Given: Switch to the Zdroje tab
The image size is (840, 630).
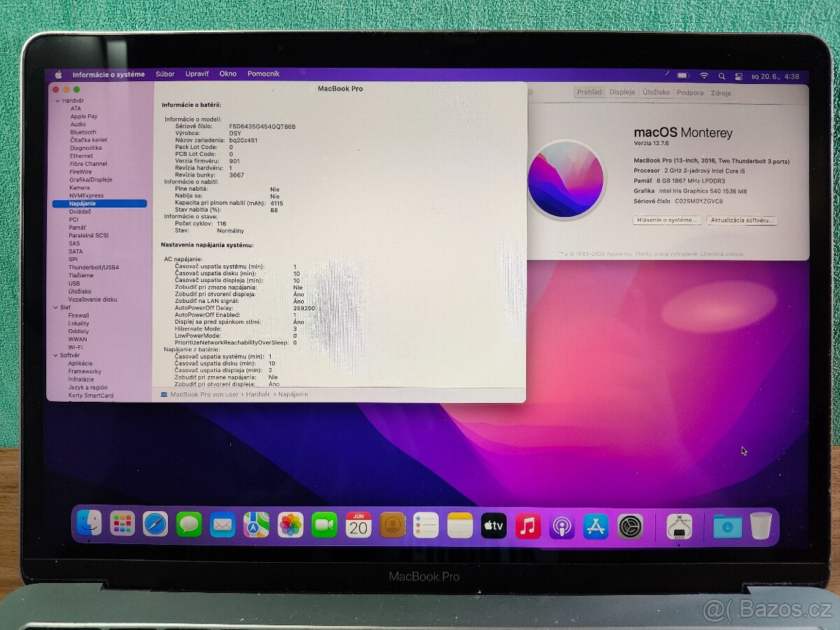Looking at the screenshot, I should point(720,93).
